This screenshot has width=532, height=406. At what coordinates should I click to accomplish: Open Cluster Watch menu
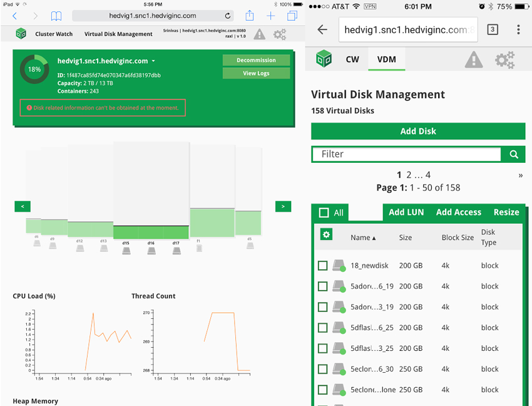tap(54, 34)
